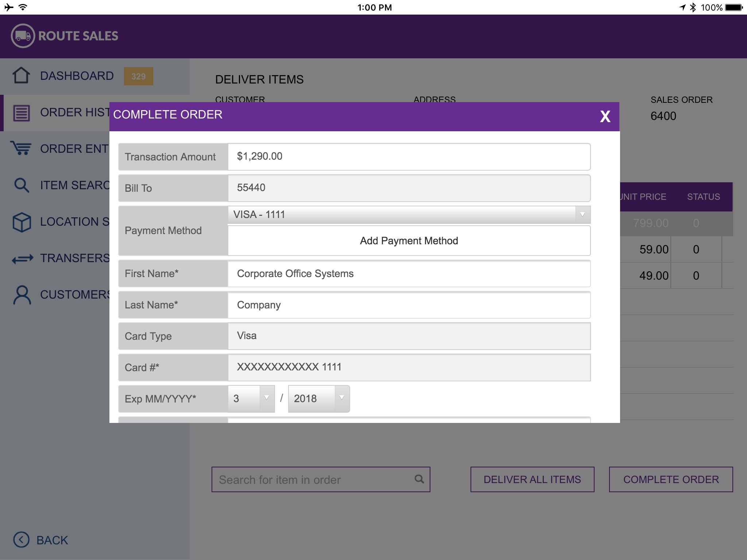The height and width of the screenshot is (560, 747).
Task: Expand the expiration month dropdown
Action: coord(251,398)
